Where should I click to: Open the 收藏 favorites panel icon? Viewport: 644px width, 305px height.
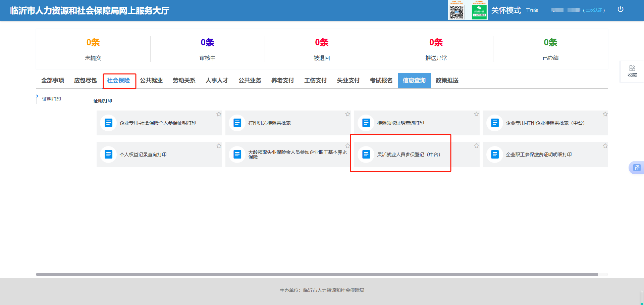click(632, 71)
